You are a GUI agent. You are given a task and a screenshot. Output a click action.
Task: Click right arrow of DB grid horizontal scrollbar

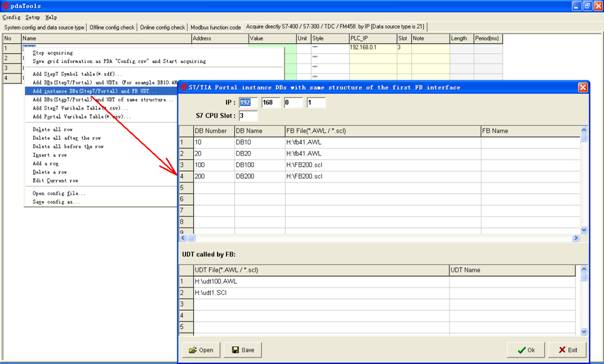(576, 238)
